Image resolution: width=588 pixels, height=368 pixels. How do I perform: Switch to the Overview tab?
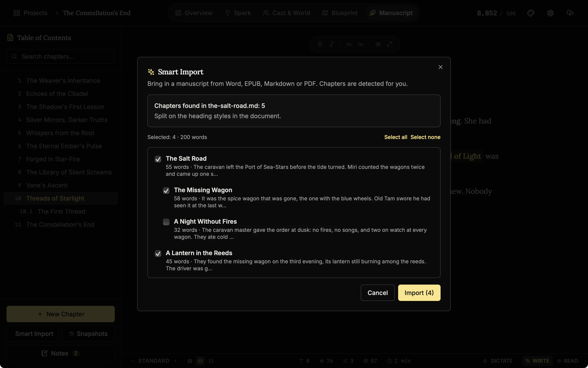coord(194,13)
